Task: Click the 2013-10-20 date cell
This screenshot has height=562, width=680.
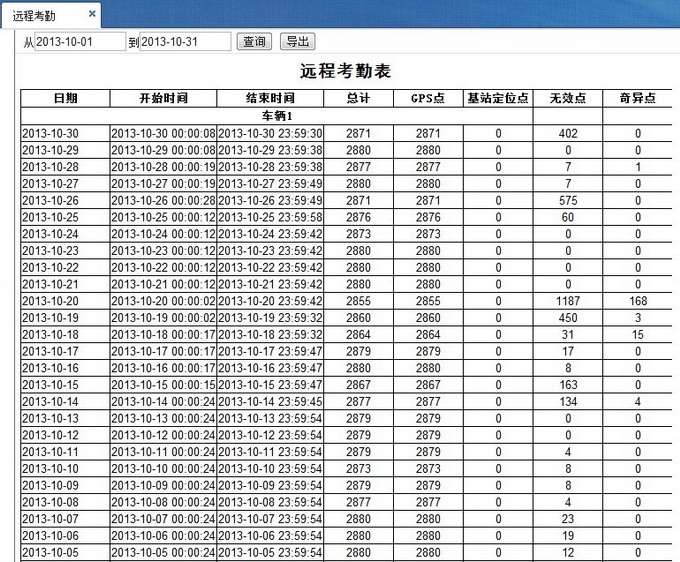Action: [65, 301]
